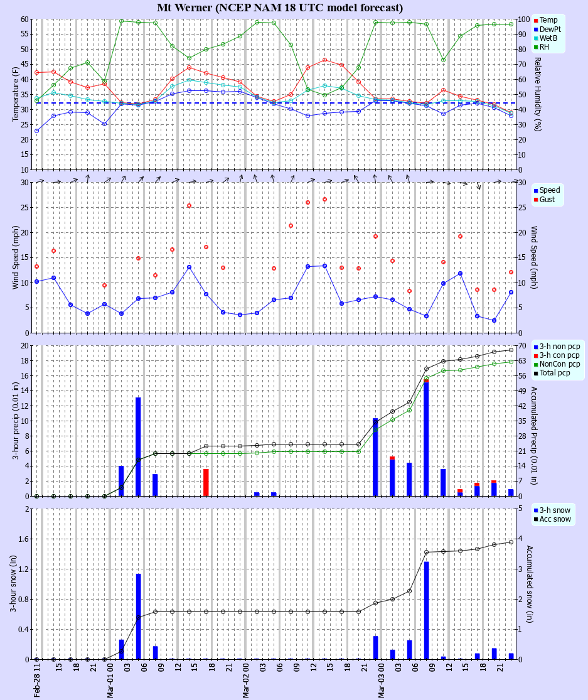Viewport: 588px width, 700px height.
Task: Click the Relative Humidity (%) axis title
Action: (537, 94)
